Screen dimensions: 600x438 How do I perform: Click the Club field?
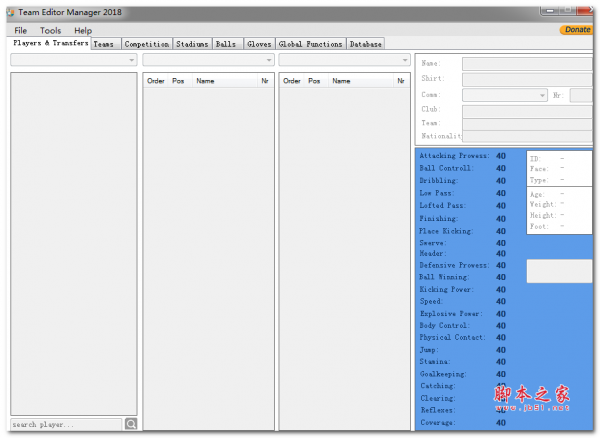tap(527, 111)
